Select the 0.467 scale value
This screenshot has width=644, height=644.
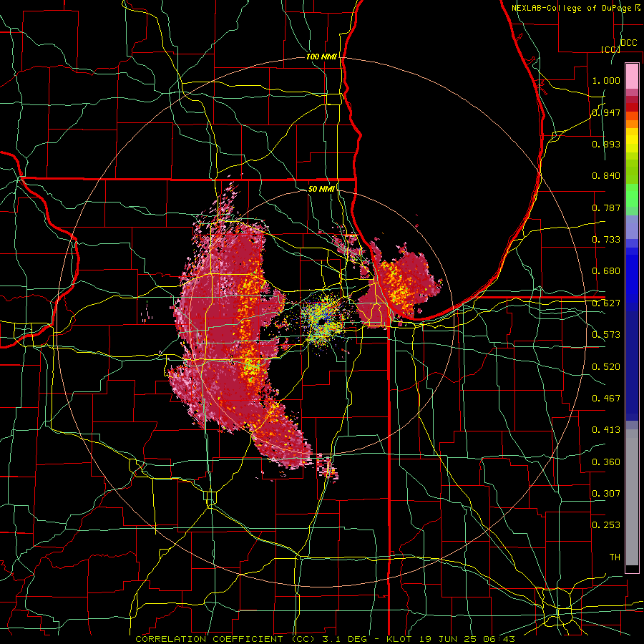coord(606,399)
